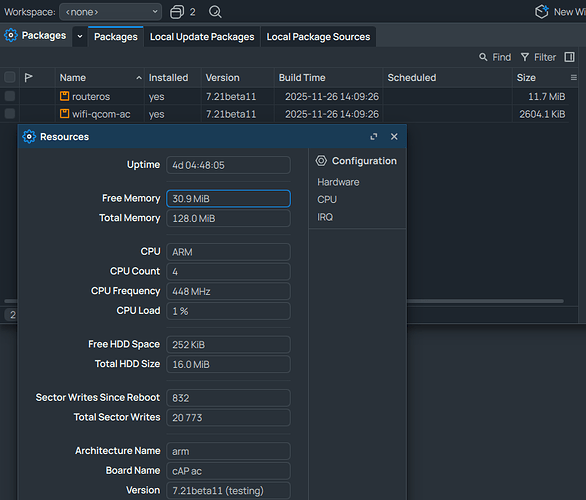Click the New Window cube icon
586x500 pixels.
(x=542, y=12)
